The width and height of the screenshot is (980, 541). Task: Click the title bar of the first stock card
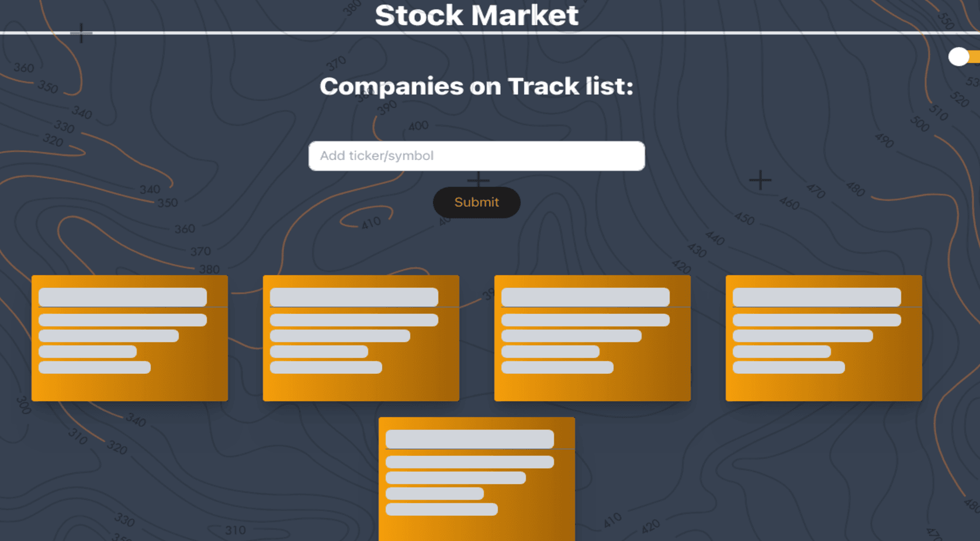[x=122, y=297]
